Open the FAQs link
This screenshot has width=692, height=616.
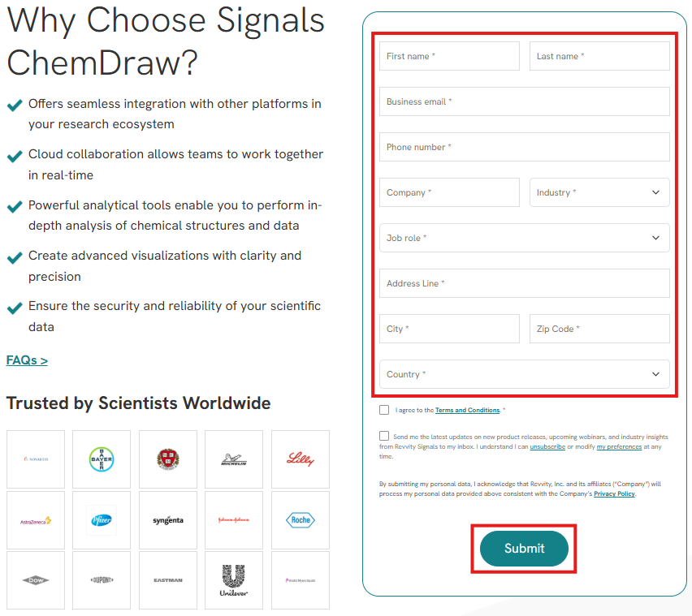point(27,360)
